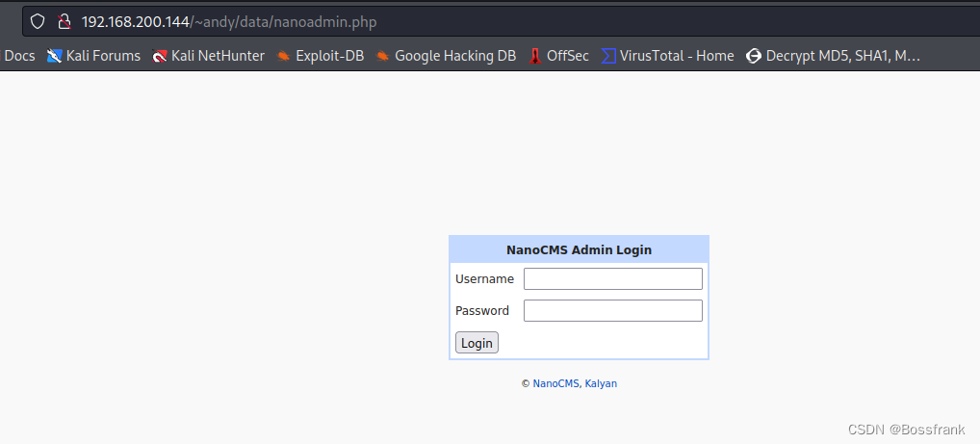Open the OffSec bookmark
Viewport: 980px width, 444px height.
coord(558,56)
